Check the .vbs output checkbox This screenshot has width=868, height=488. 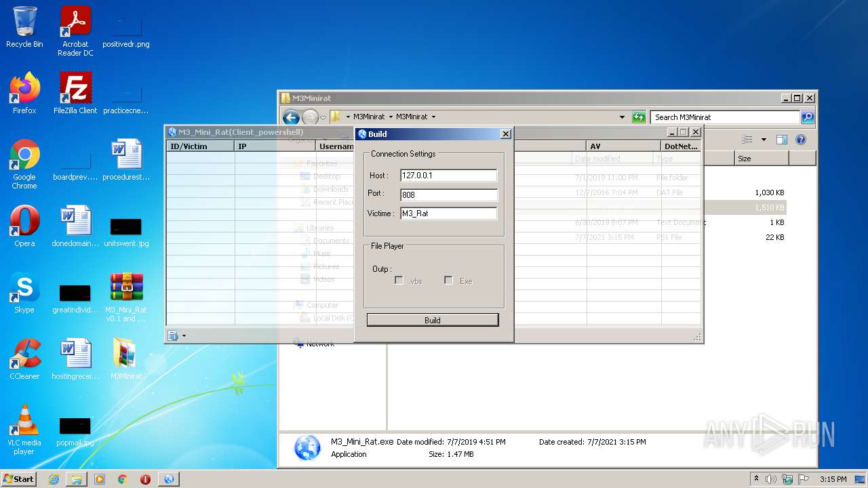(x=399, y=281)
